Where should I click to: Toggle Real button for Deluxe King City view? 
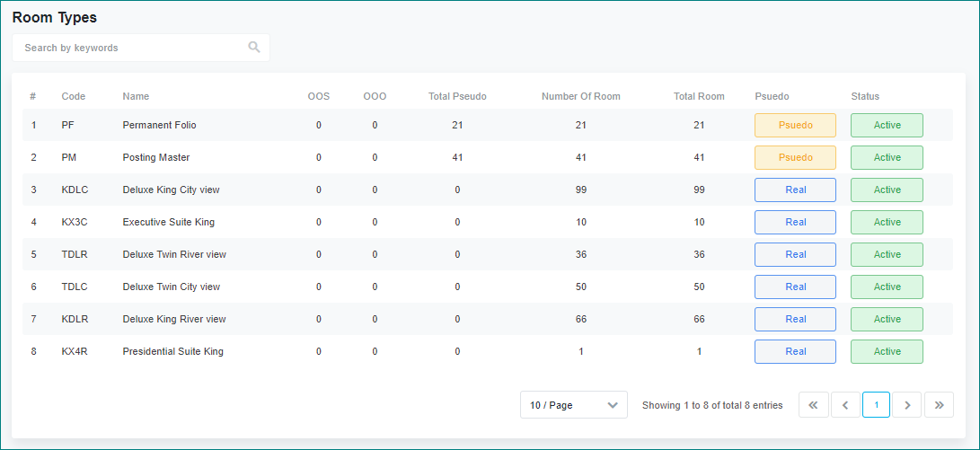pos(795,190)
